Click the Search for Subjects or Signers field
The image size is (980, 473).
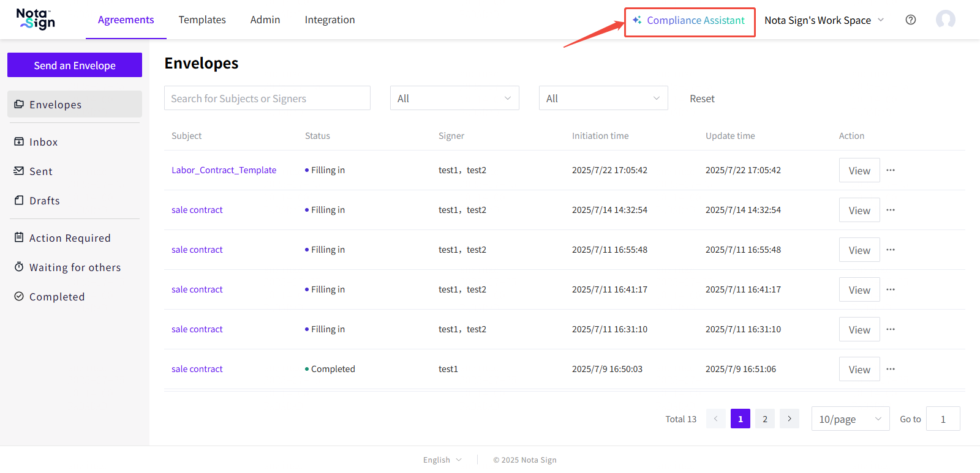267,99
